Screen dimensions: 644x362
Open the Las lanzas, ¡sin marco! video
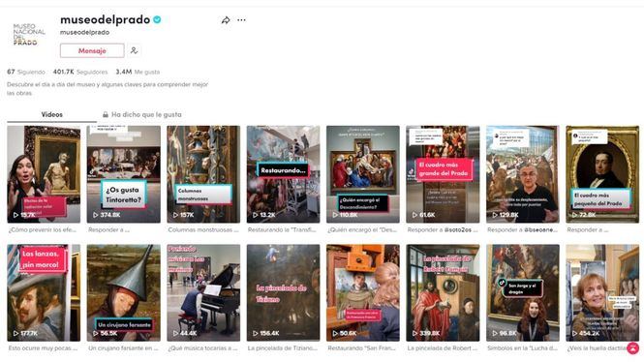pyautogui.click(x=44, y=292)
